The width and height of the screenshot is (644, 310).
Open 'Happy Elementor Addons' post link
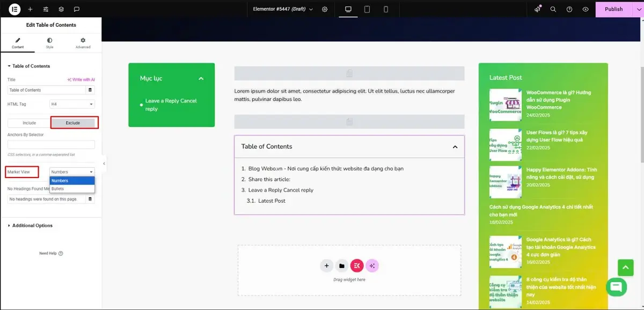click(x=561, y=173)
